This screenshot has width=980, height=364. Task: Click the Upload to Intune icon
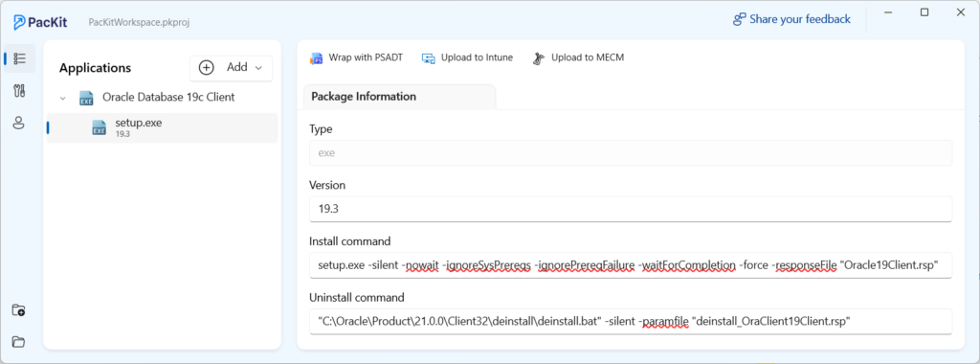click(x=429, y=58)
